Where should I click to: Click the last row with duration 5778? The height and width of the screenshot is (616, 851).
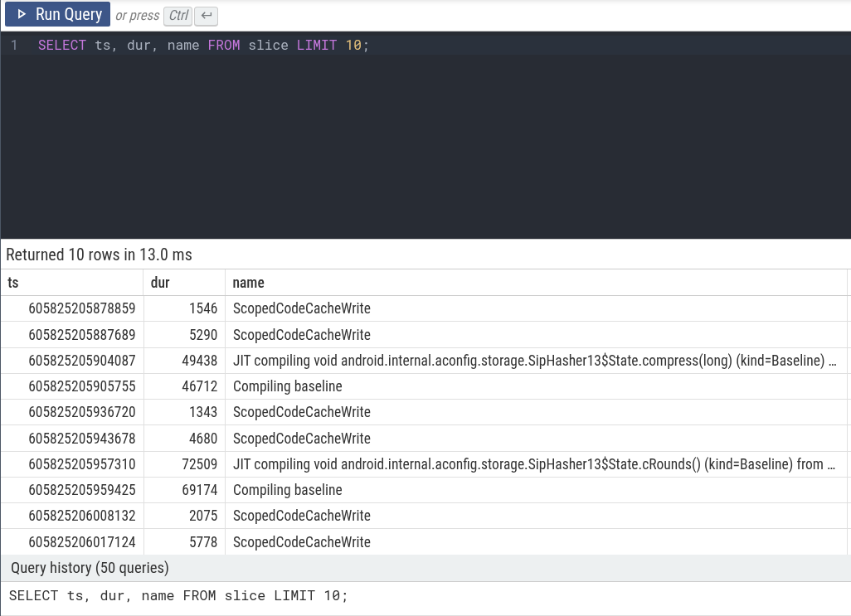(202, 542)
